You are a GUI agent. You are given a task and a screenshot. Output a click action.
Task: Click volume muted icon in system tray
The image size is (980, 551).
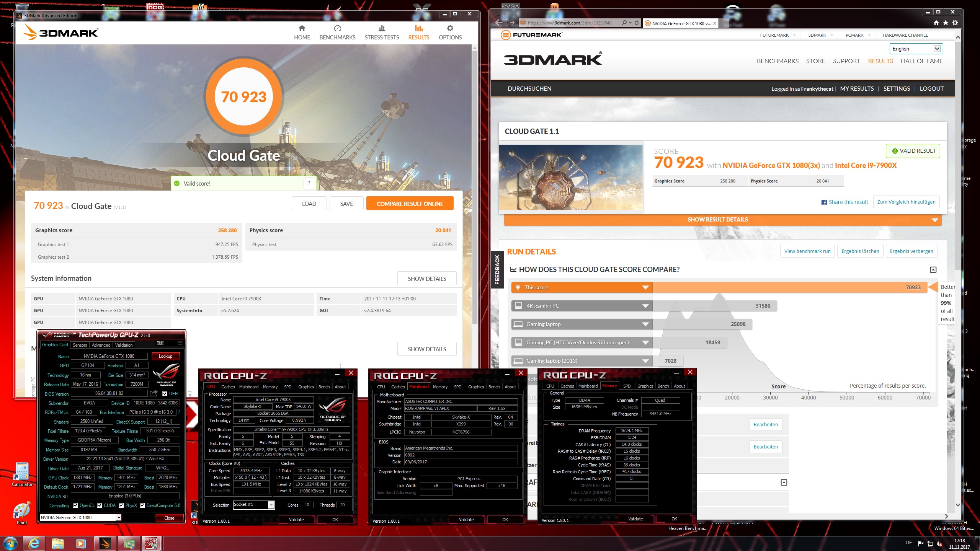[939, 544]
